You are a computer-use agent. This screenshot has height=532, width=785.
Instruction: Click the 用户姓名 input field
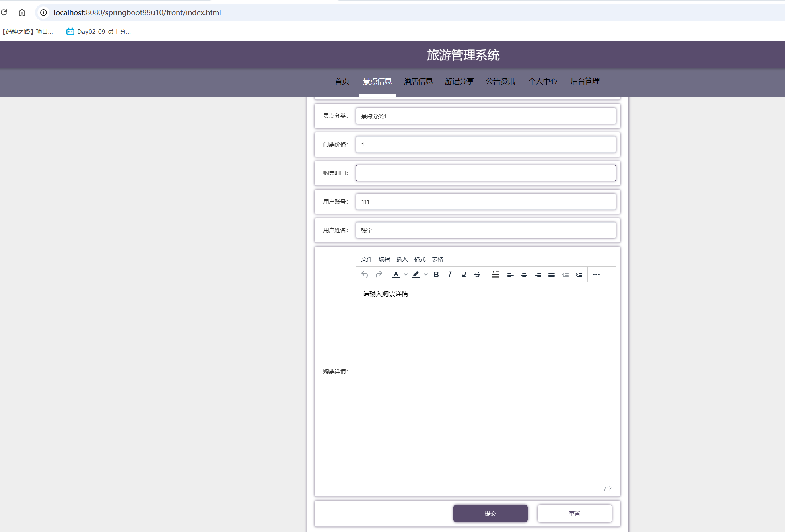tap(486, 230)
